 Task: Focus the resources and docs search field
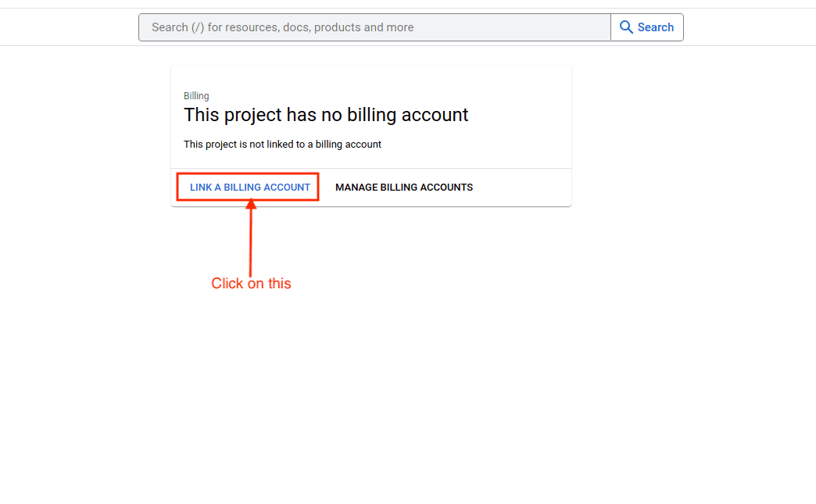(374, 27)
